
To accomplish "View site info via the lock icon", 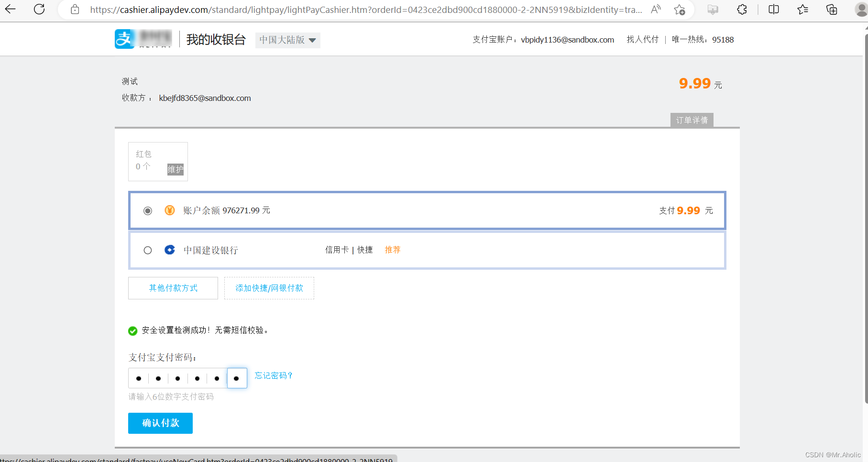I will pyautogui.click(x=75, y=10).
